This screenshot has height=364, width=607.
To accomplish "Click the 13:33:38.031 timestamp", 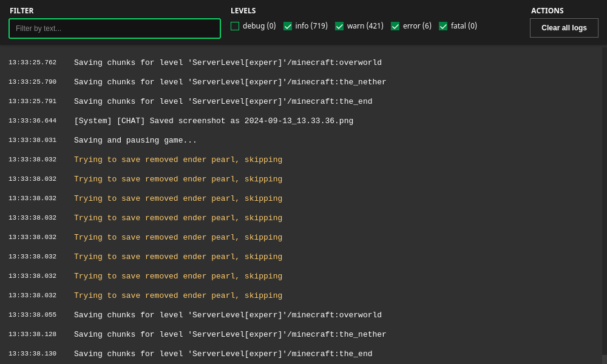I will coord(32,141).
